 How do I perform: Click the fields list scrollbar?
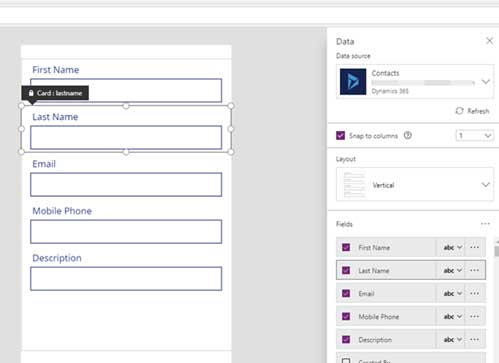(x=497, y=251)
